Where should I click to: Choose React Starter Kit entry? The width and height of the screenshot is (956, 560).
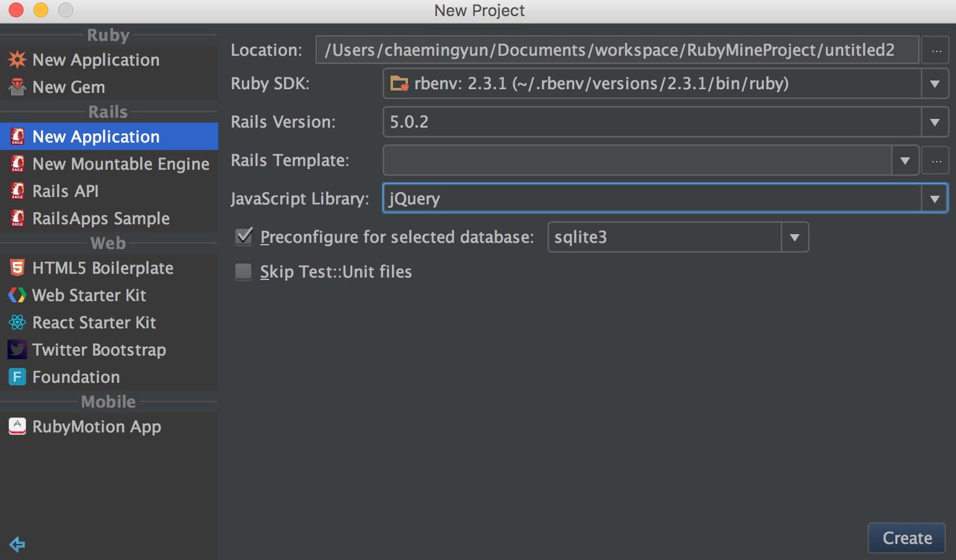click(x=109, y=322)
